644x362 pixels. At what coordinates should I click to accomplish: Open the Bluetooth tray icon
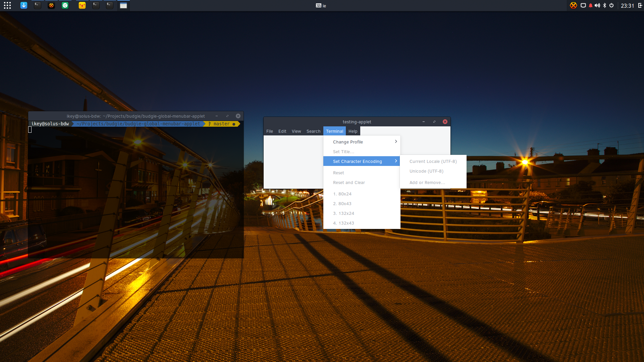(x=605, y=5)
